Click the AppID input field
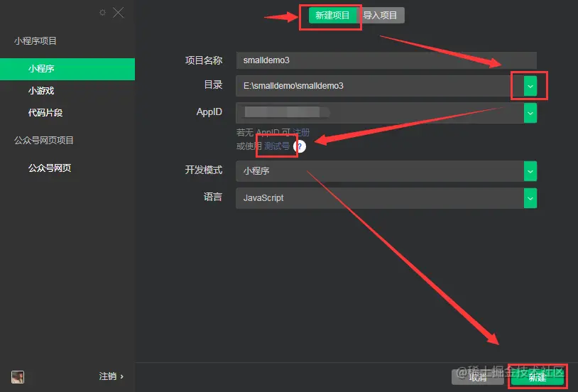Image resolution: width=578 pixels, height=392 pixels. (x=380, y=113)
